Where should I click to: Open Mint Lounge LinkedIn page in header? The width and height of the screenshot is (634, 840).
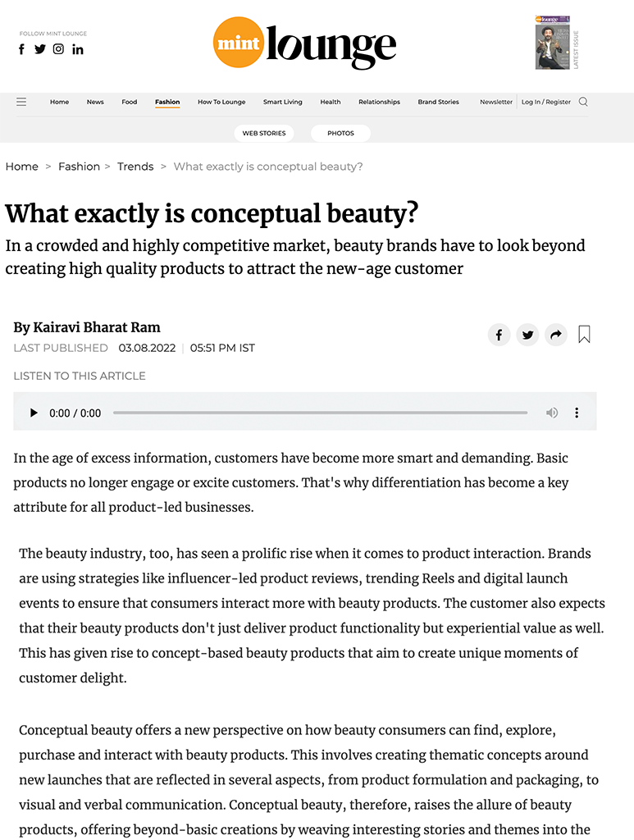point(77,49)
